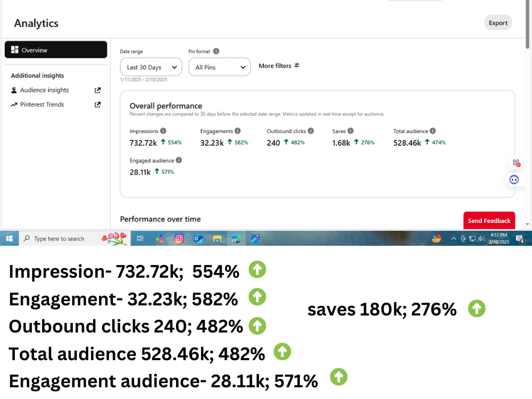
Task: Open the All Pins format dropdown
Action: tap(220, 67)
